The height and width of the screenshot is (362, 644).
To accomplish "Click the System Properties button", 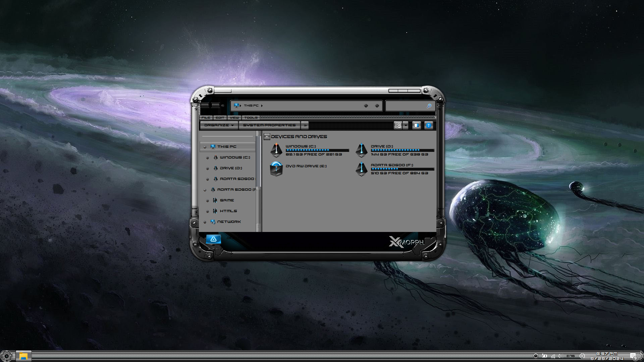I will (269, 125).
